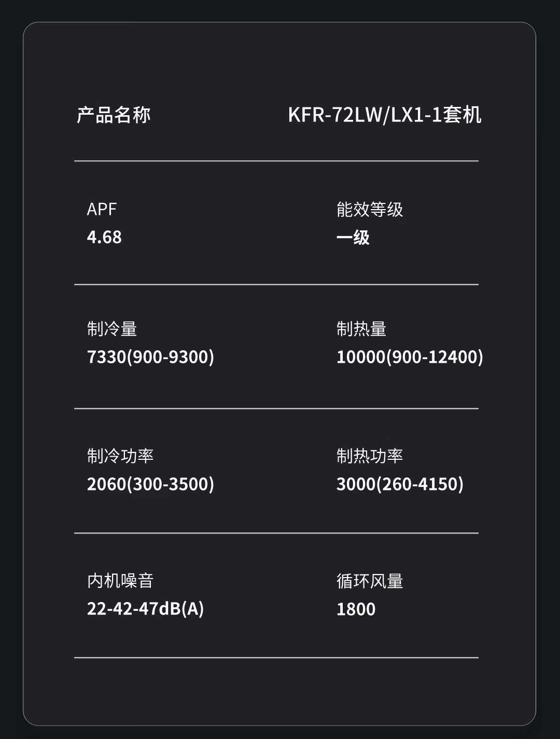560x739 pixels.
Task: Select the heating power 3000(260-4150)
Action: tap(400, 484)
